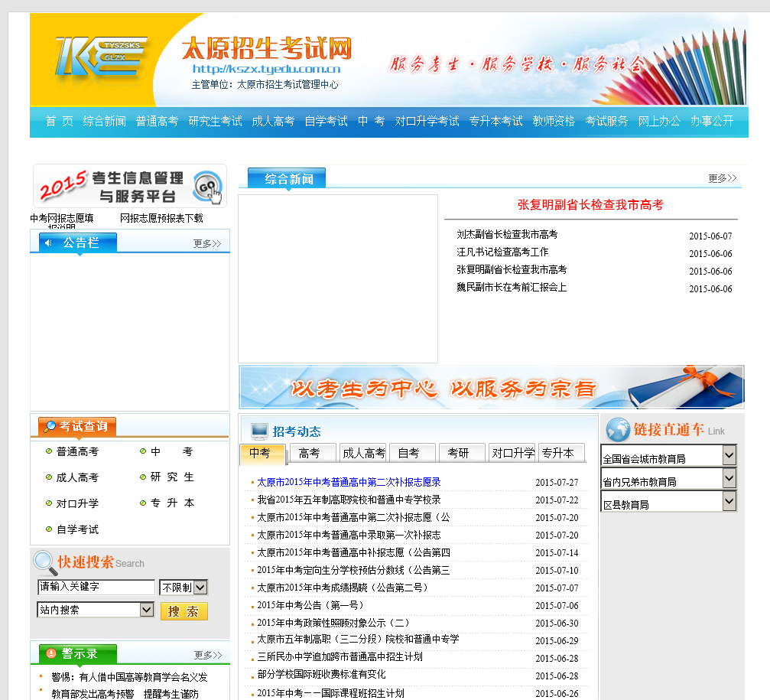Open the 中考网报志愿填 link
Viewport: 770px width, 700px height.
click(61, 218)
